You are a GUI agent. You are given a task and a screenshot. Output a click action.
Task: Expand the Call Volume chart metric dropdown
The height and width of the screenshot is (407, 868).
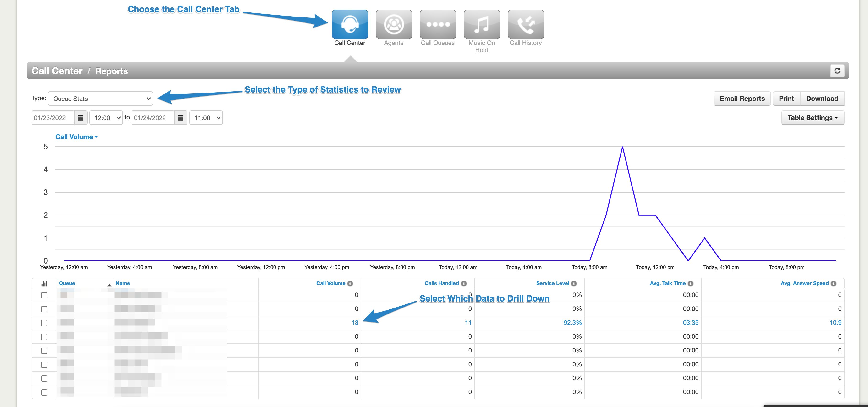coord(77,137)
